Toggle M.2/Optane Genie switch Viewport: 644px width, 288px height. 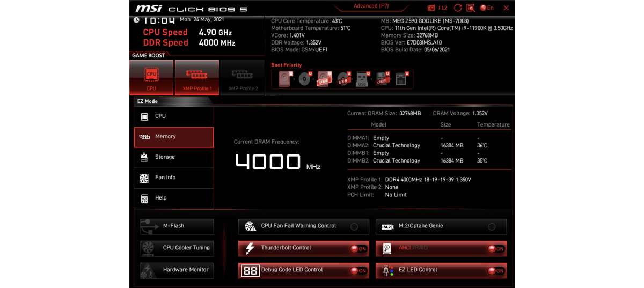(x=492, y=227)
